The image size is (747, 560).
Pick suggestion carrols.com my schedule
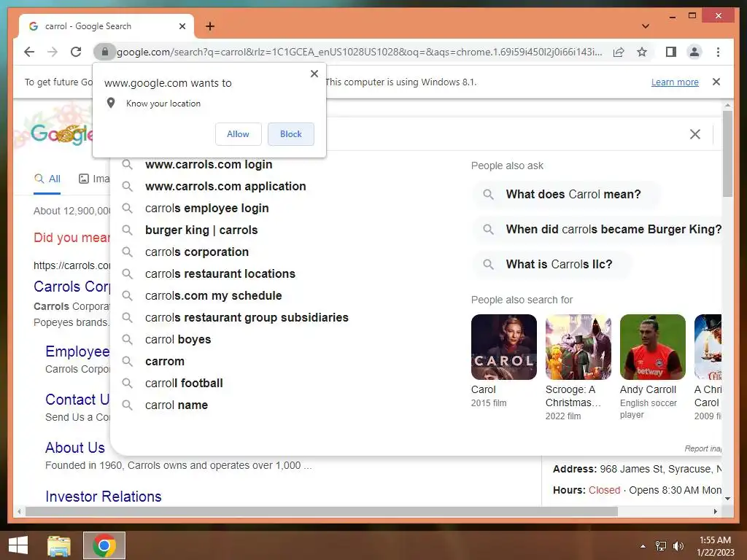pyautogui.click(x=214, y=296)
